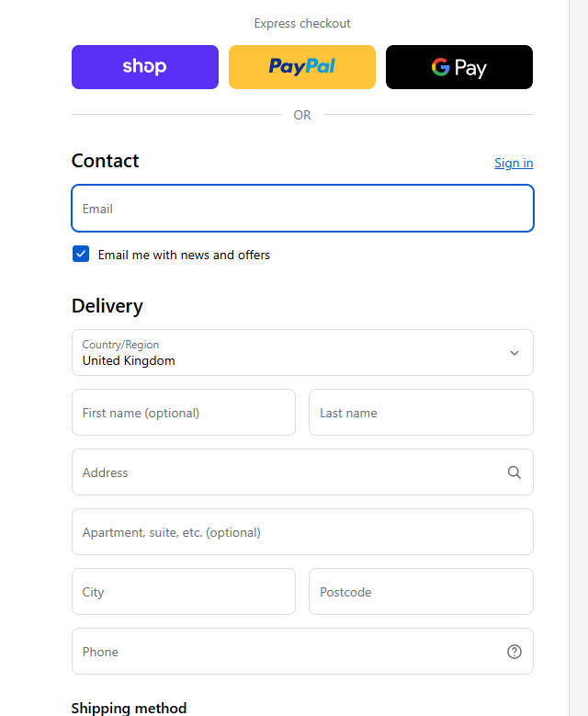Click the Shipping method heading
Screen dimensions: 588x716
[129, 708]
